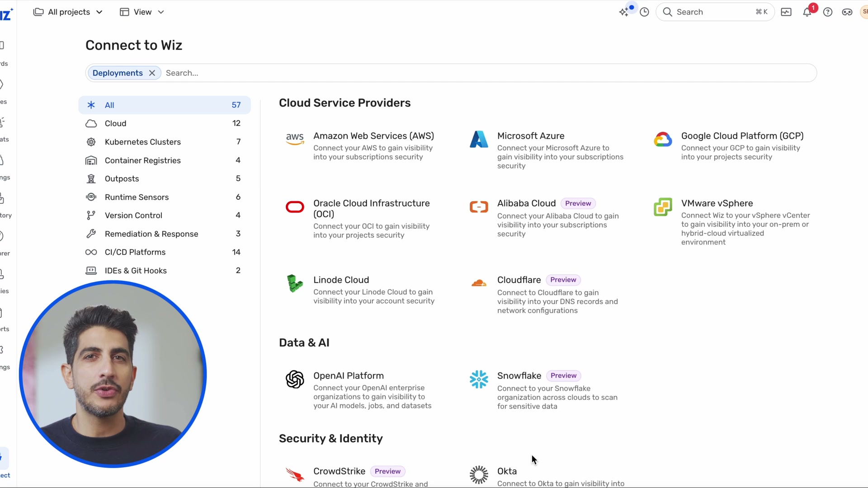Click the Deployments filter tag label

(118, 73)
